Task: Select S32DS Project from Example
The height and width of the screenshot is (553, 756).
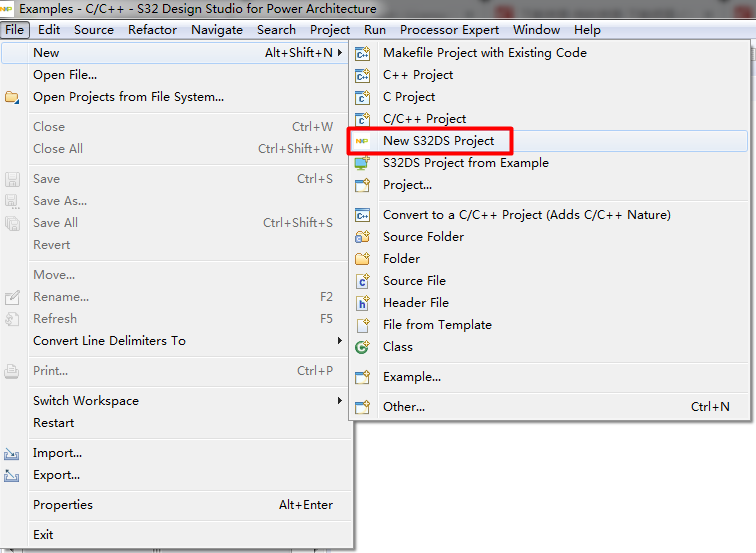Action: [550, 163]
